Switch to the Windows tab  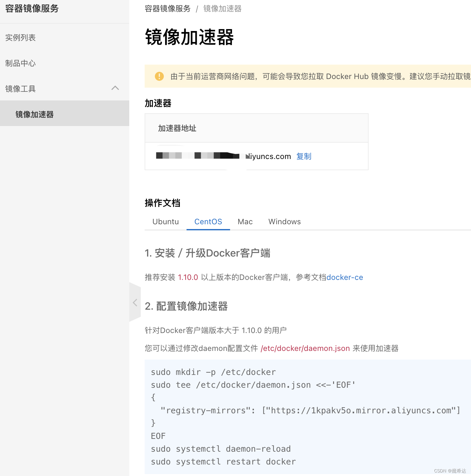tap(284, 222)
